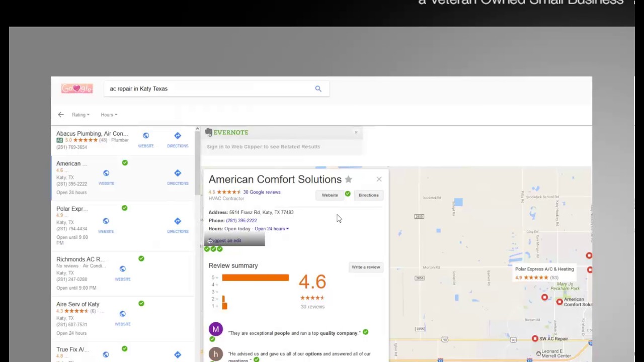Select Polar Express listing in results

tap(72, 209)
